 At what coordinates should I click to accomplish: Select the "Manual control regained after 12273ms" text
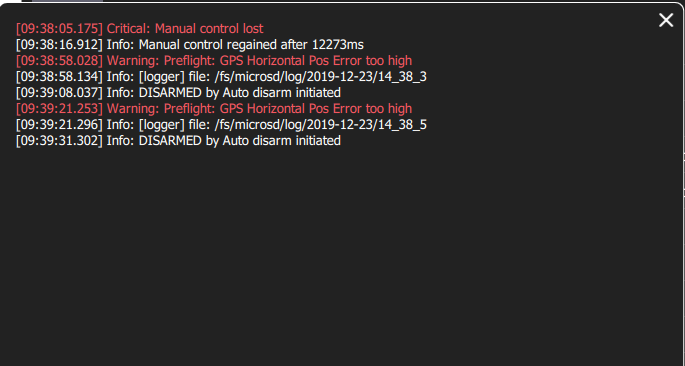tap(251, 45)
